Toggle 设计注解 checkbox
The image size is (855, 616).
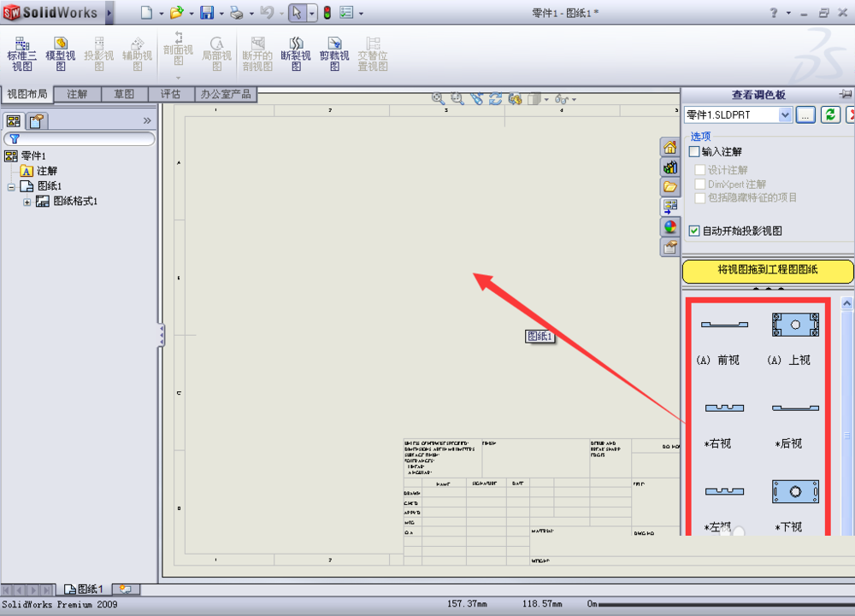coord(700,170)
